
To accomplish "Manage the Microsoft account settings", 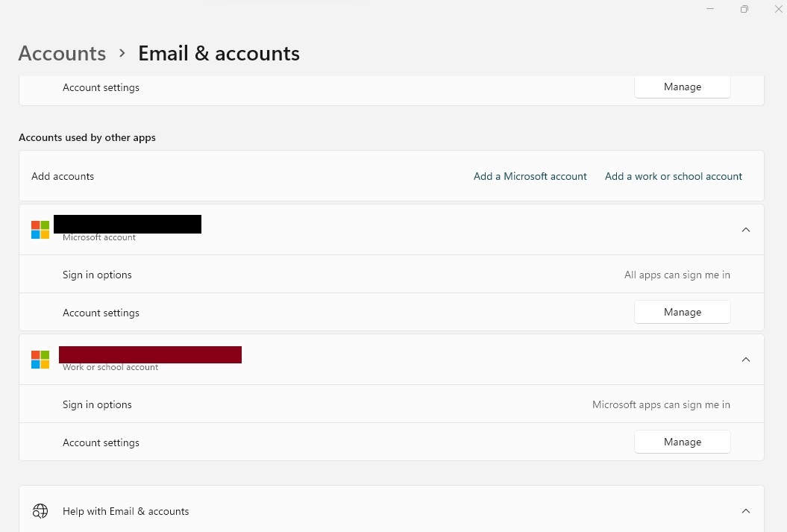I will [683, 312].
